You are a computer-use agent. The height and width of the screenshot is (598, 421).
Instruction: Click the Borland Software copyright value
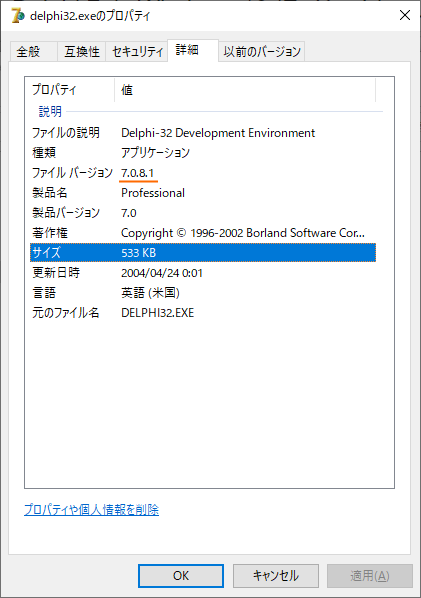click(x=243, y=233)
